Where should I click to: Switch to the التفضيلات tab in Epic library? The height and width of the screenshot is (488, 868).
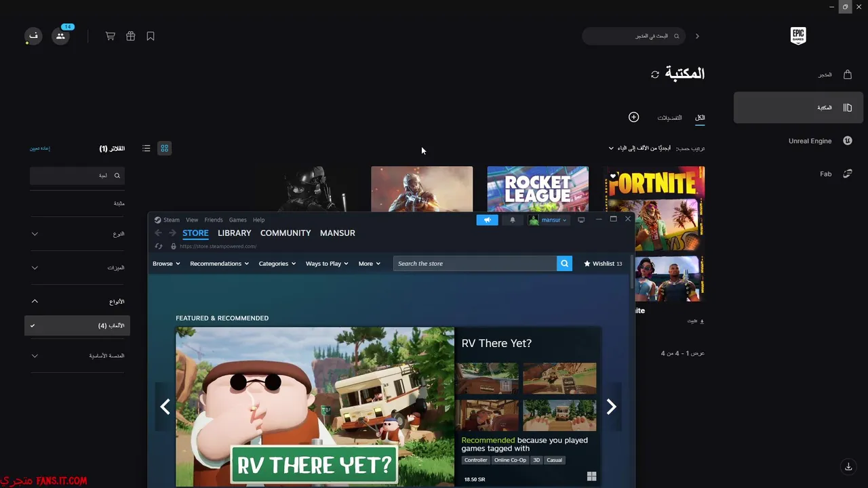pyautogui.click(x=669, y=118)
